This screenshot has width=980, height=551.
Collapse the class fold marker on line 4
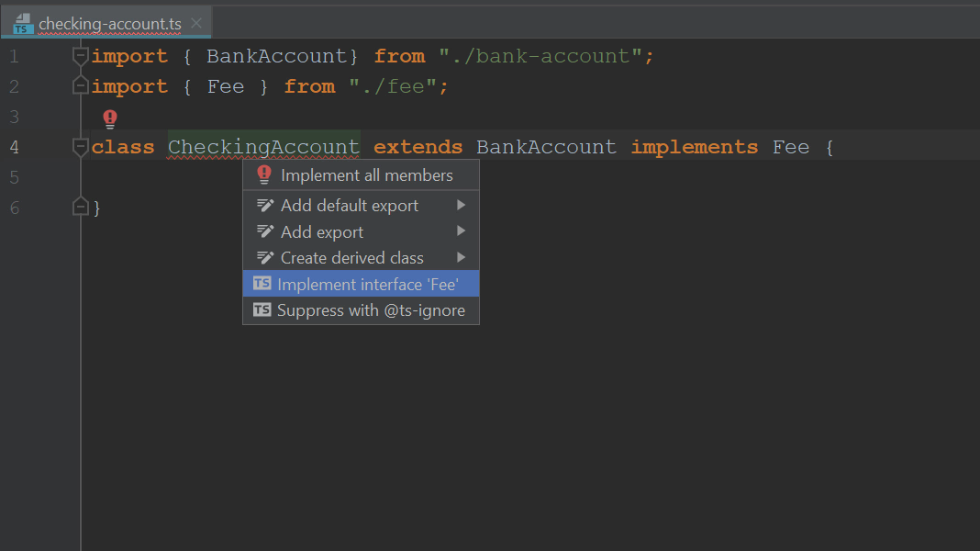pos(81,147)
